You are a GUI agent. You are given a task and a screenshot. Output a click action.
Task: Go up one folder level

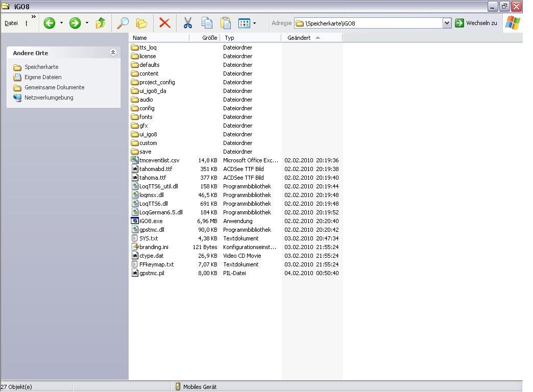tap(100, 23)
